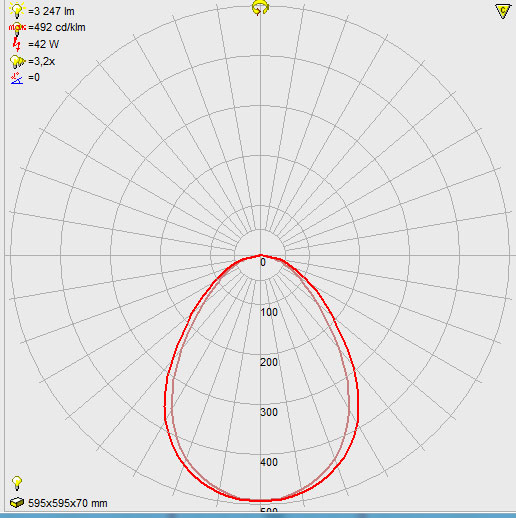Click the 3 247 lm value
Viewport: 516px width, 518px height.
tap(51, 11)
